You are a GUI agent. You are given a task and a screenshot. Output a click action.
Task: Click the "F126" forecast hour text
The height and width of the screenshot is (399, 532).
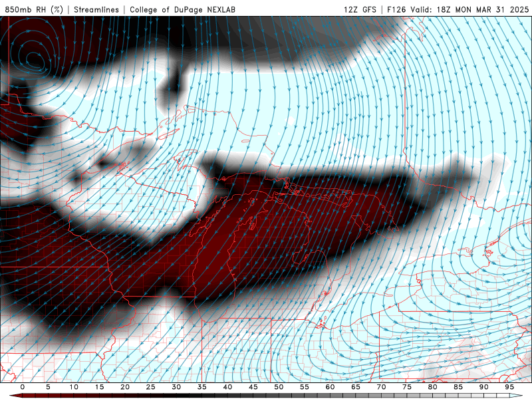point(397,9)
